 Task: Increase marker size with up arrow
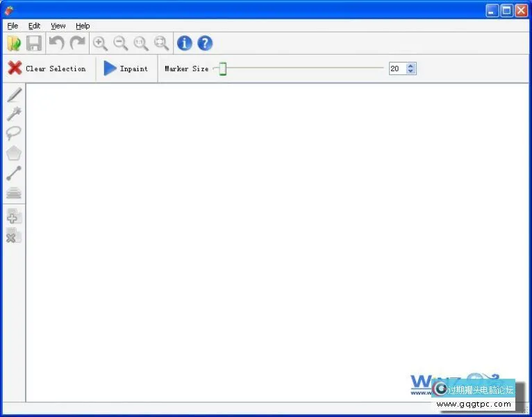point(411,66)
